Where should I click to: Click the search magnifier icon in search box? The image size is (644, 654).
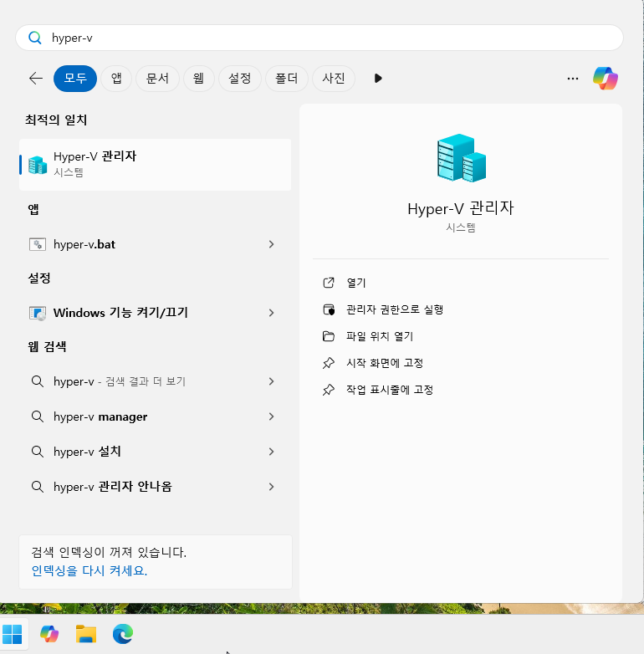[x=35, y=38]
